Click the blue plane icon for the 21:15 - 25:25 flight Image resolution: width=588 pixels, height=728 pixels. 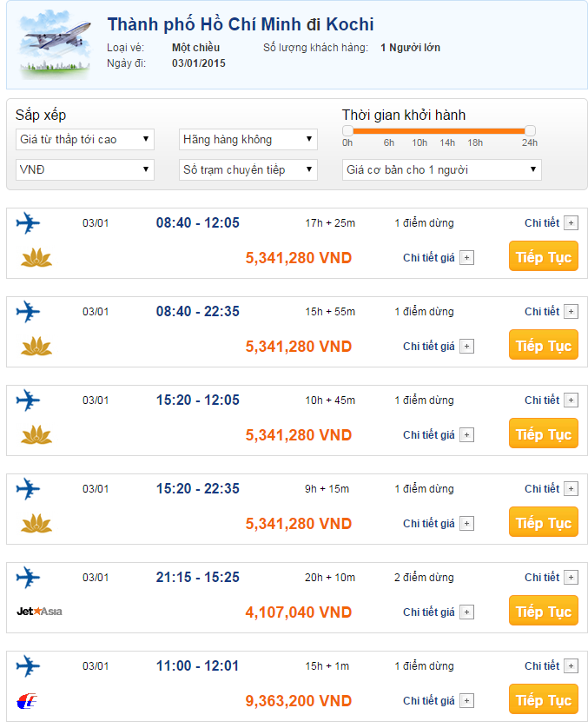[29, 577]
